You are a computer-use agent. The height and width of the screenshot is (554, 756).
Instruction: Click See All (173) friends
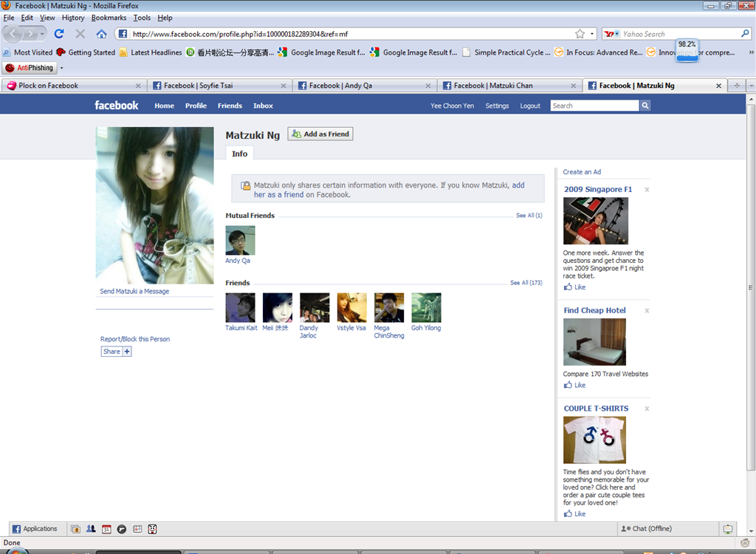pos(526,283)
